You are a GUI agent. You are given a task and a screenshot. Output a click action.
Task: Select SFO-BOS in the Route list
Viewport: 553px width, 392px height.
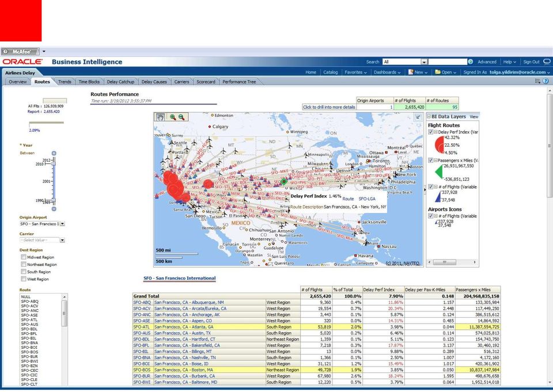pos(29,352)
